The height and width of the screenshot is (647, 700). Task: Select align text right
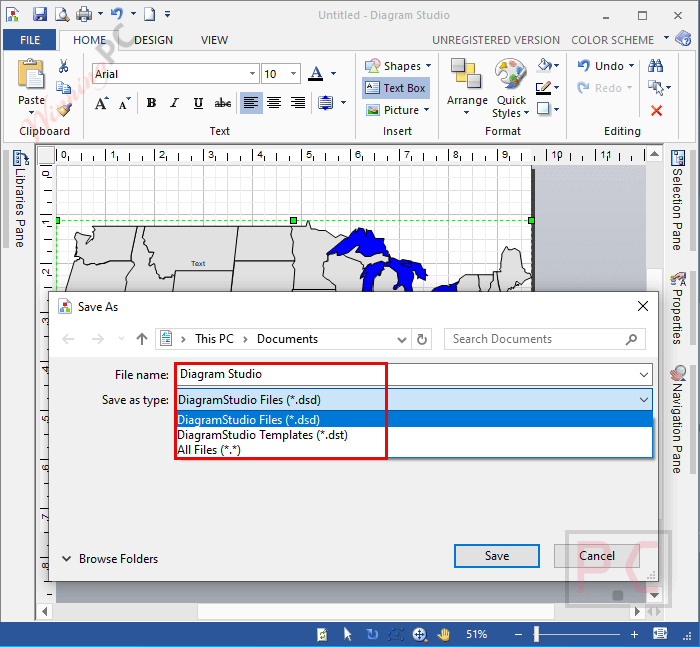click(x=298, y=103)
